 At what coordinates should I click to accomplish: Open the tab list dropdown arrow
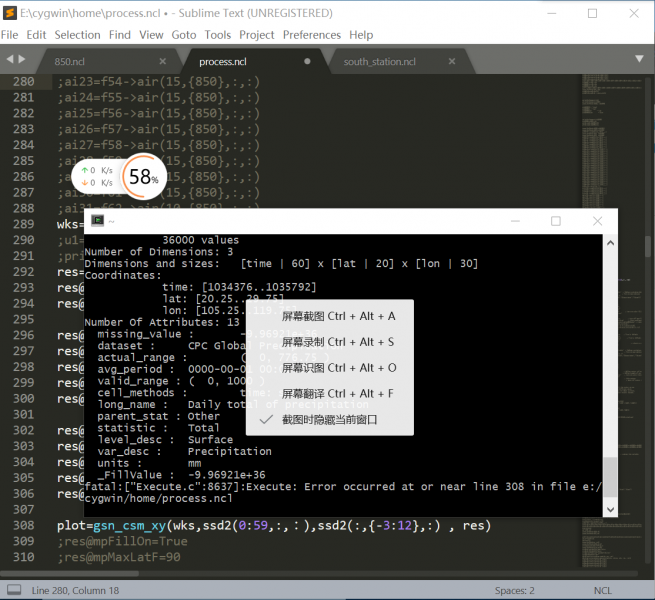[x=643, y=61]
